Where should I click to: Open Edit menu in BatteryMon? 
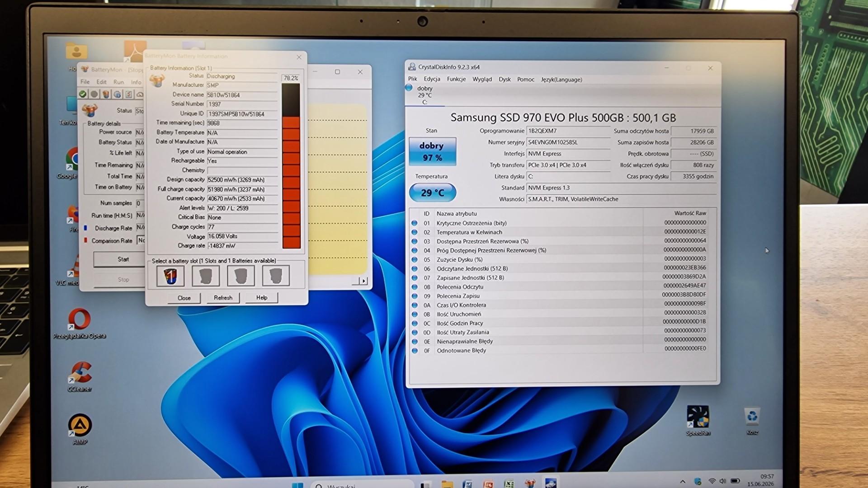click(x=101, y=82)
